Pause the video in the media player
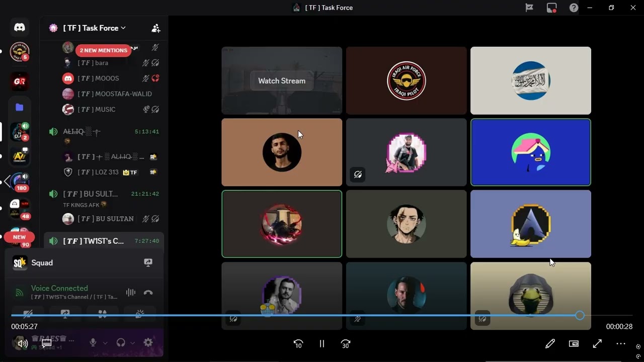Viewport: 644px width, 362px height. pyautogui.click(x=322, y=344)
